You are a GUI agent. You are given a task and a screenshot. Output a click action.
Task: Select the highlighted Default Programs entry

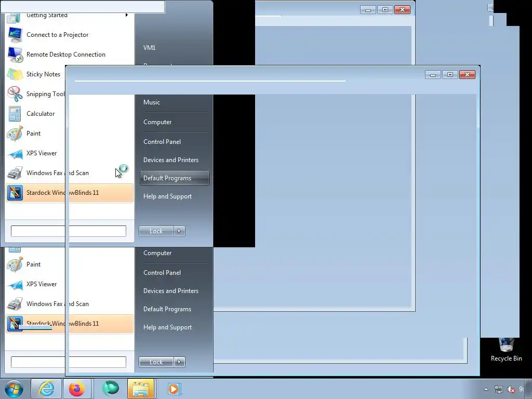(175, 178)
